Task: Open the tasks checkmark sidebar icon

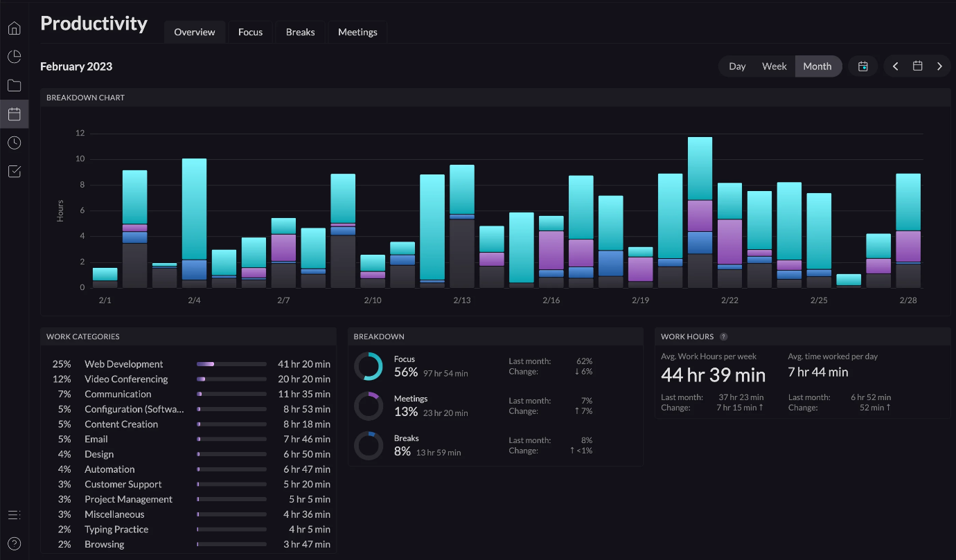Action: pyautogui.click(x=14, y=171)
